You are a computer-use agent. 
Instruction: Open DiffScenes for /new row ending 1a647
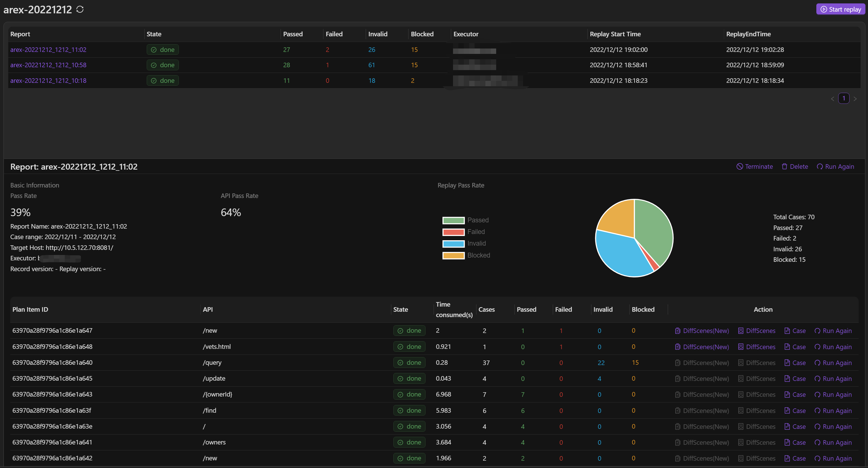pos(756,331)
